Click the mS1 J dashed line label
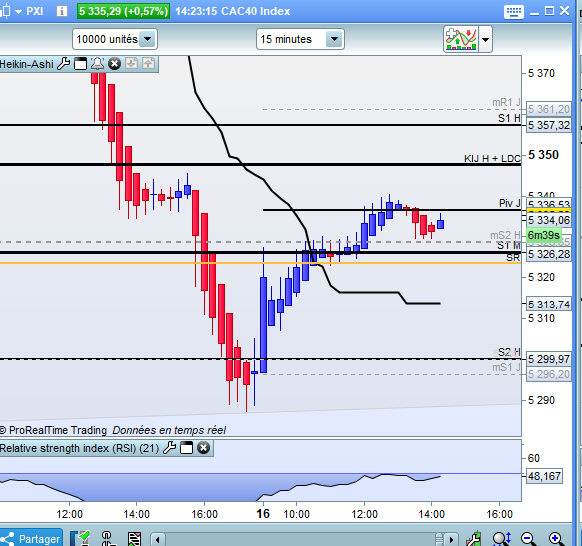Viewport: 582px width, 546px height. (x=506, y=367)
